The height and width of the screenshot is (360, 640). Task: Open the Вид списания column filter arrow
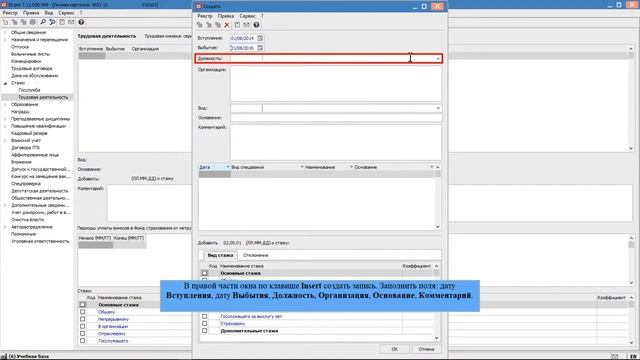pos(302,167)
